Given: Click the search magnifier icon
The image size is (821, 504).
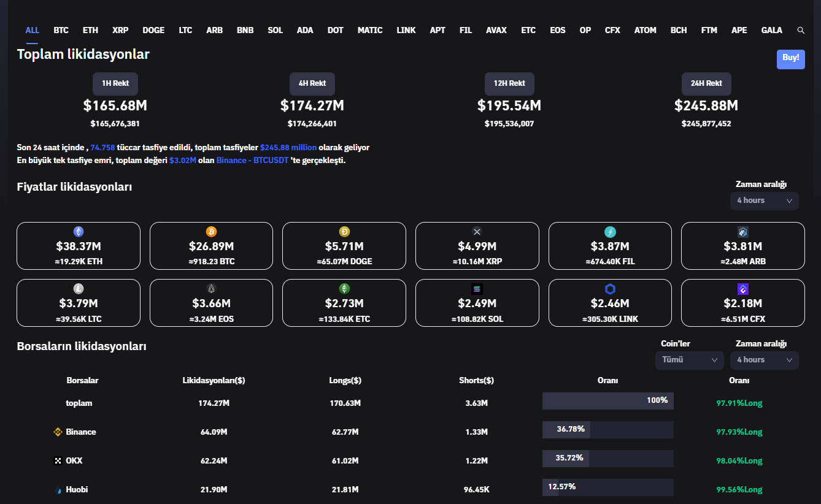Looking at the screenshot, I should point(801,30).
